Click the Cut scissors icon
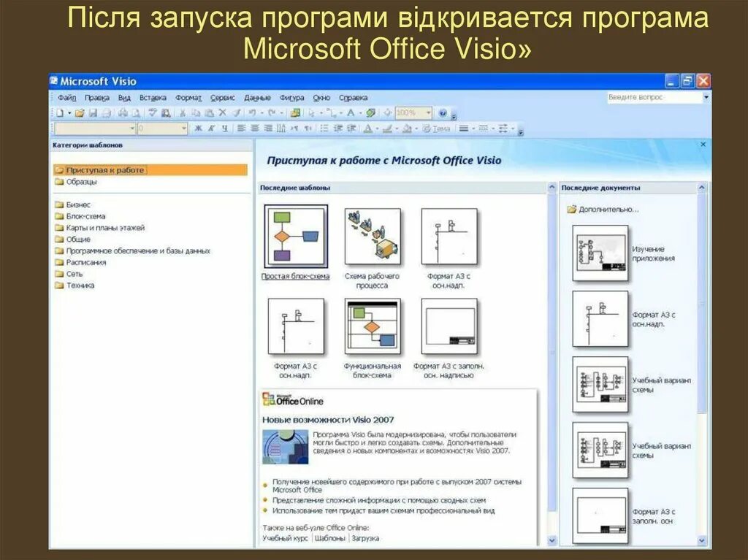Viewport: 748px width, 560px height. coord(182,113)
